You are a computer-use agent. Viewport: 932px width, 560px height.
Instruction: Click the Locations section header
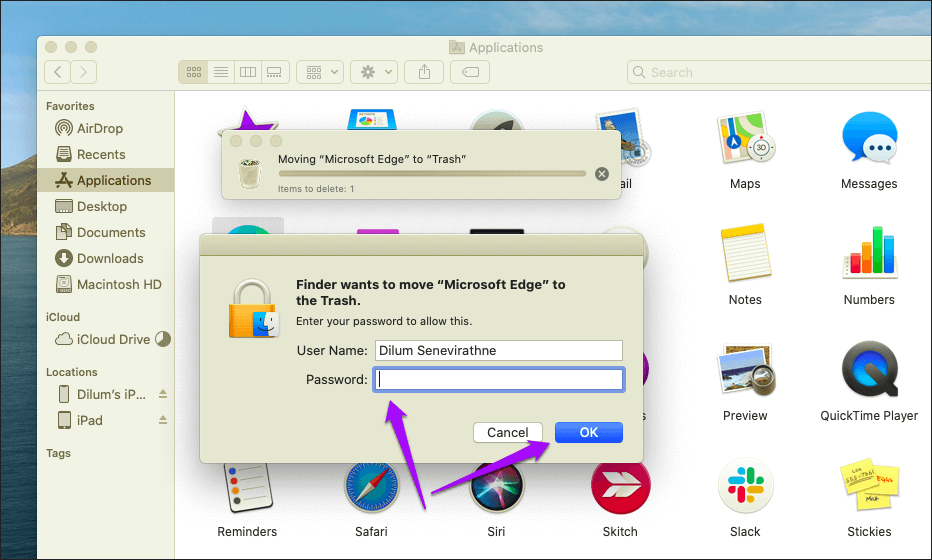(71, 372)
